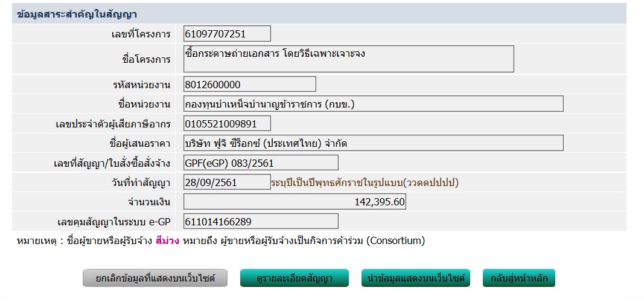Return home via กลับสู่หน้าหลัก button
Image resolution: width=644 pixels, height=299 pixels.
click(x=518, y=278)
